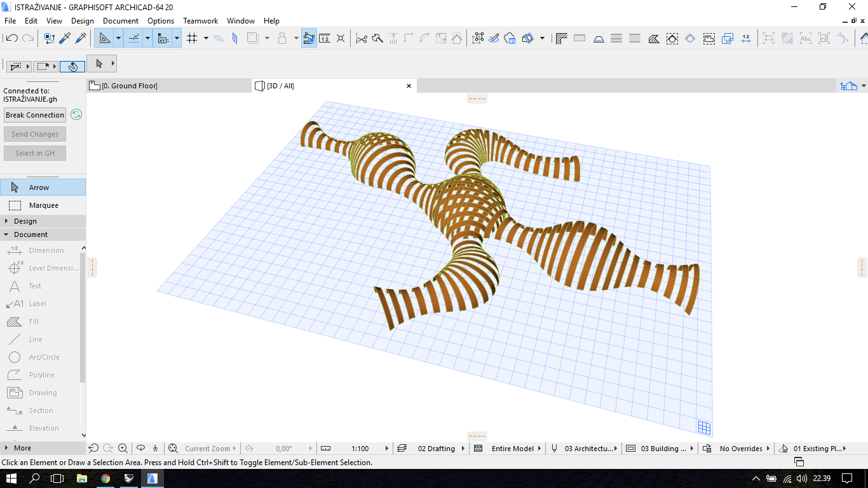Open File Explorer from the taskbar
The image size is (868, 488).
81,478
